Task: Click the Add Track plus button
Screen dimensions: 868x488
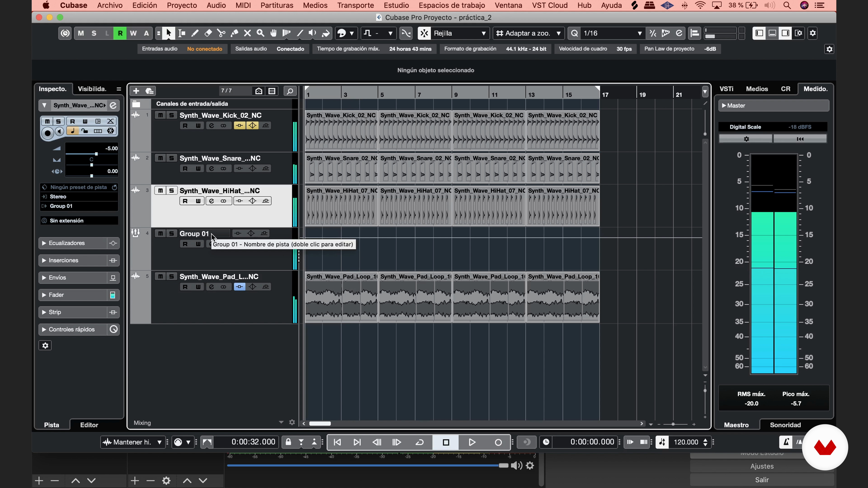Action: 136,91
